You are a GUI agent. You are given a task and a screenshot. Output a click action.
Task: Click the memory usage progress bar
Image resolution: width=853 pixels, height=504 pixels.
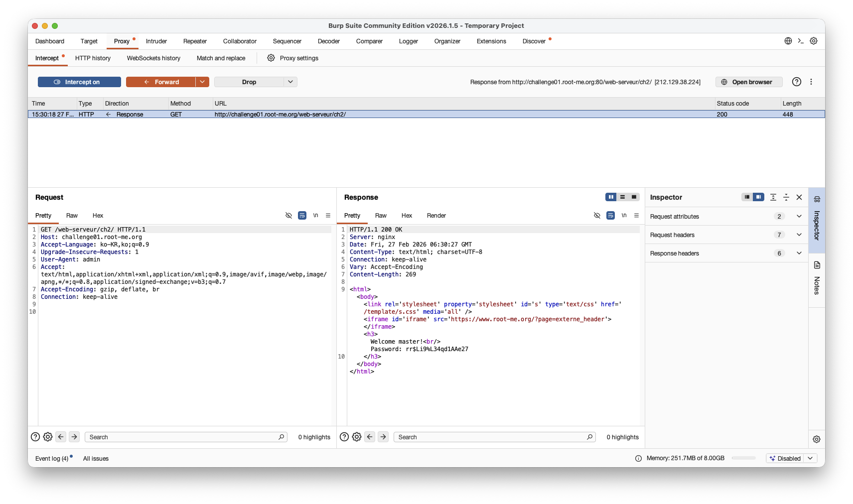(743, 458)
